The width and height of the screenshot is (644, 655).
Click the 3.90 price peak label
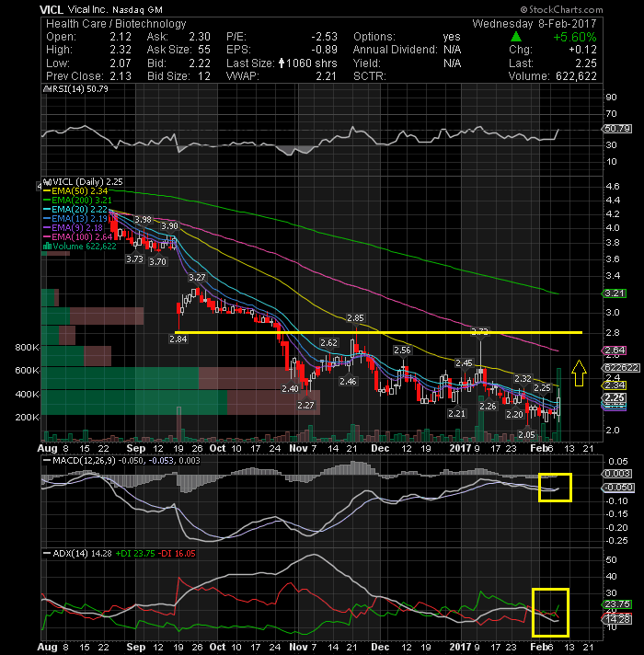(169, 226)
